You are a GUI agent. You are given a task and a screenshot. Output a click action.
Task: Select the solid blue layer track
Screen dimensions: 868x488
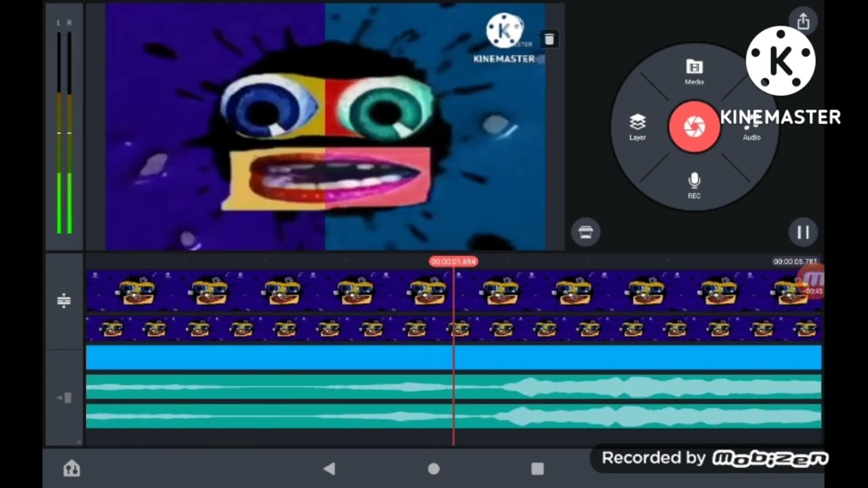[454, 357]
